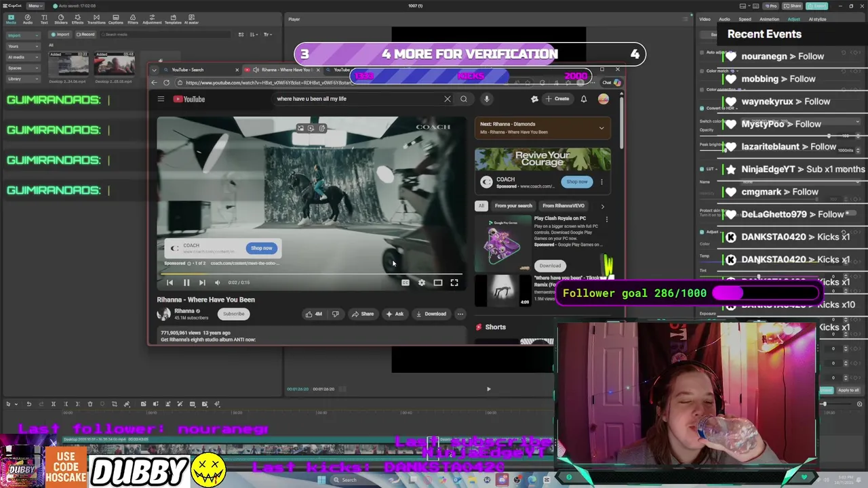Image resolution: width=868 pixels, height=488 pixels.
Task: Subscribe to the Rihanna channel
Action: pos(233,314)
